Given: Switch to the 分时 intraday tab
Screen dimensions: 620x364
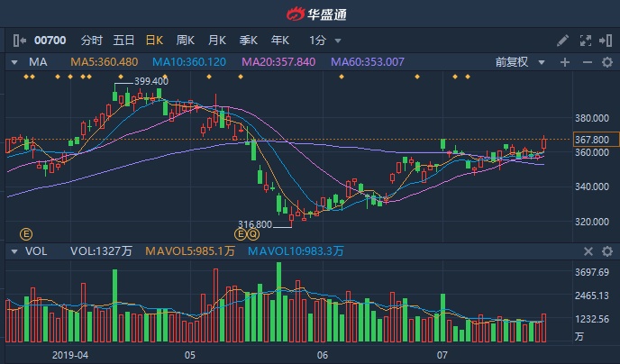Looking at the screenshot, I should point(92,41).
